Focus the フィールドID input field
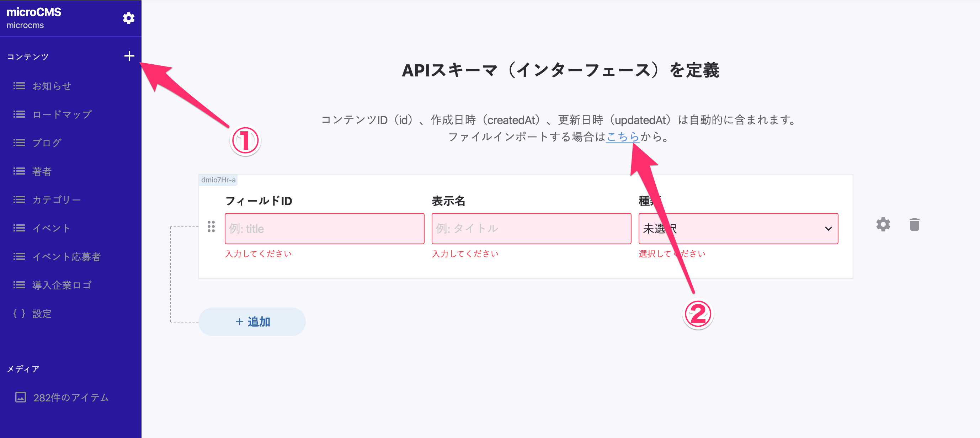The height and width of the screenshot is (438, 980). (x=324, y=229)
